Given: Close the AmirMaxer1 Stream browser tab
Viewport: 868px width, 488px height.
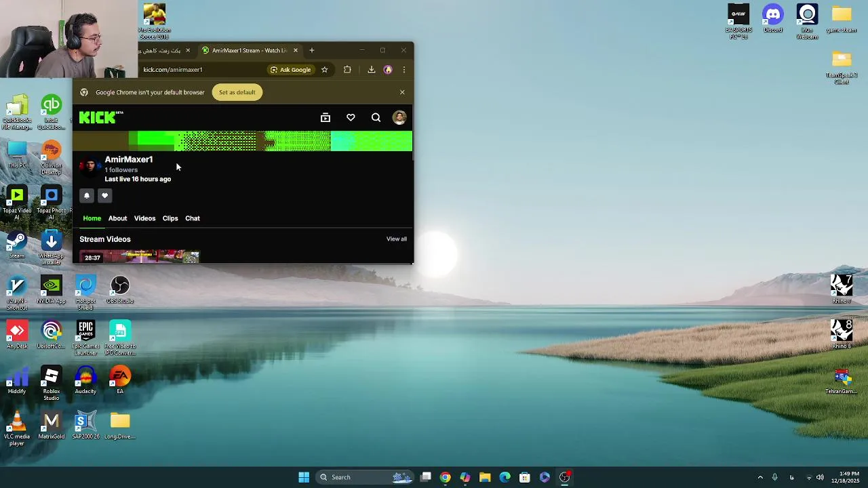Looking at the screenshot, I should click(x=296, y=50).
